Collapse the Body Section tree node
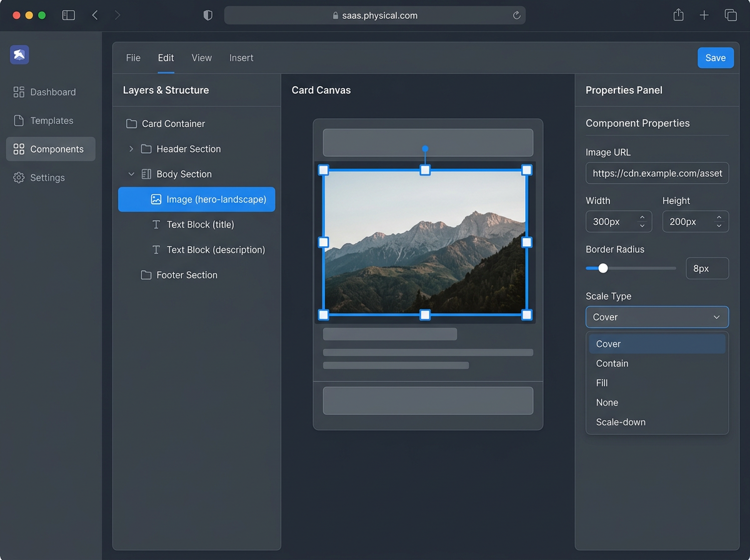 [131, 174]
